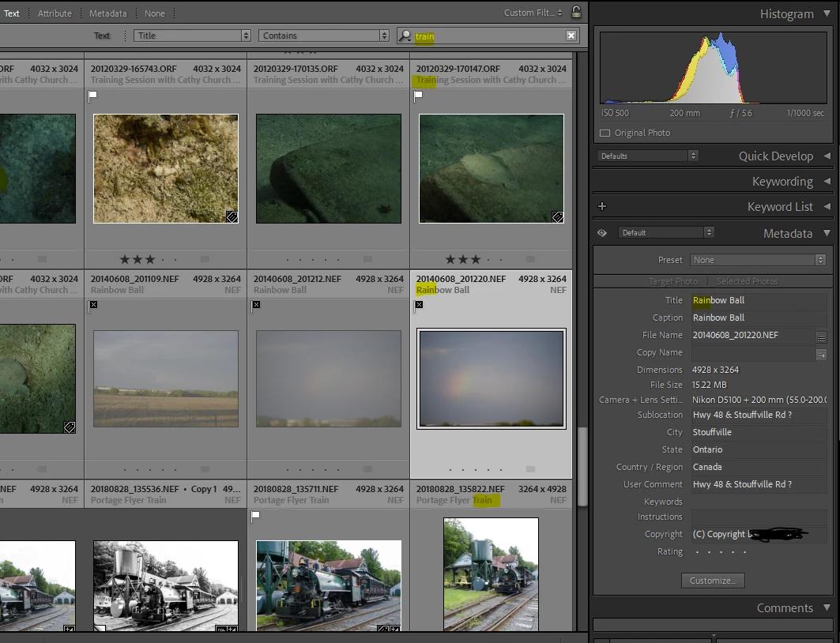This screenshot has width=840, height=643.
Task: Click the list icon beside File Name
Action: (821, 337)
